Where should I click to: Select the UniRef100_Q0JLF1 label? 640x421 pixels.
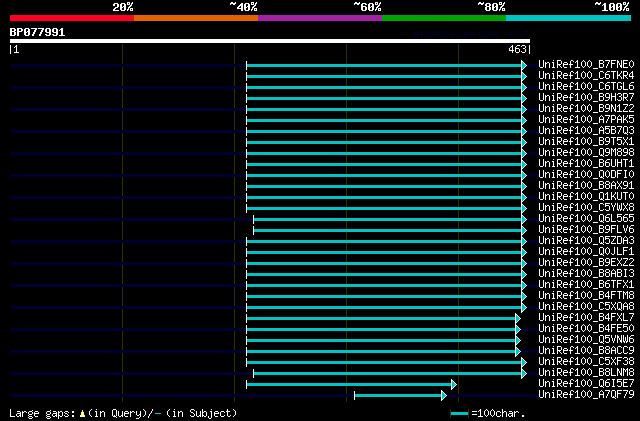pyautogui.click(x=586, y=252)
